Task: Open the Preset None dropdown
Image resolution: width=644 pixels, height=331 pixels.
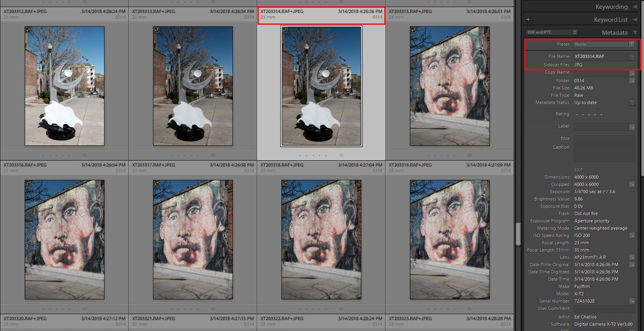Action: [x=604, y=44]
